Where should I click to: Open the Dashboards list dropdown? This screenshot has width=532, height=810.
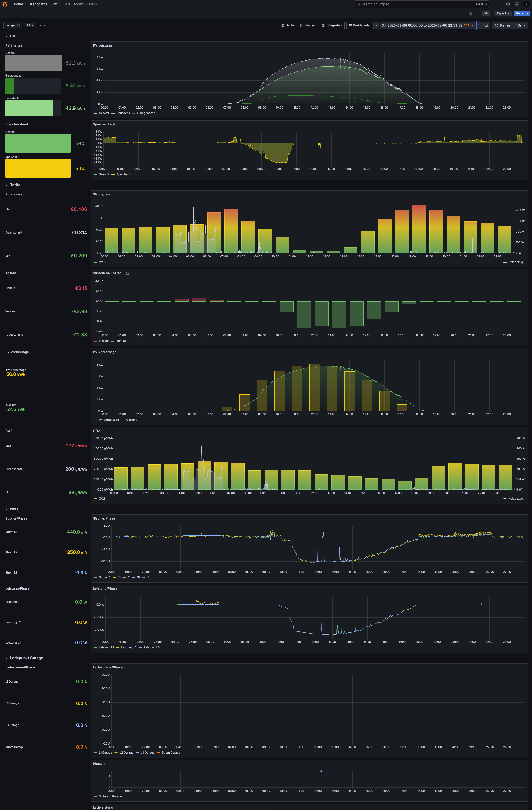pos(359,25)
